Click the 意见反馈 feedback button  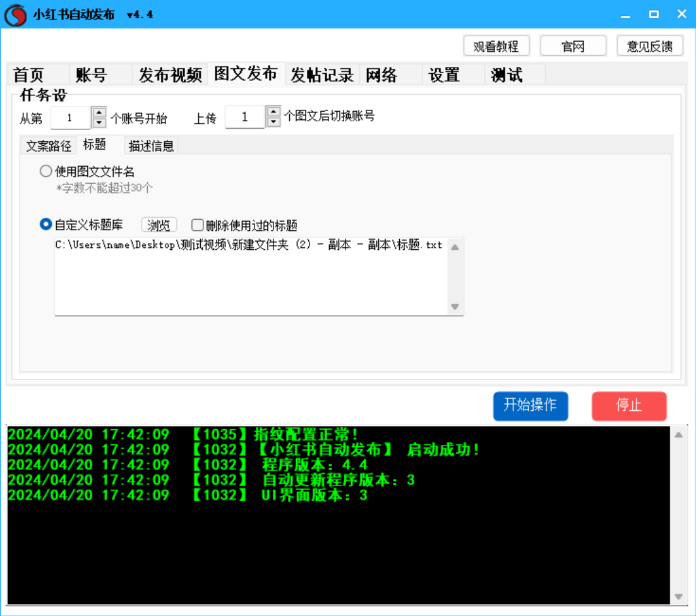pos(650,46)
